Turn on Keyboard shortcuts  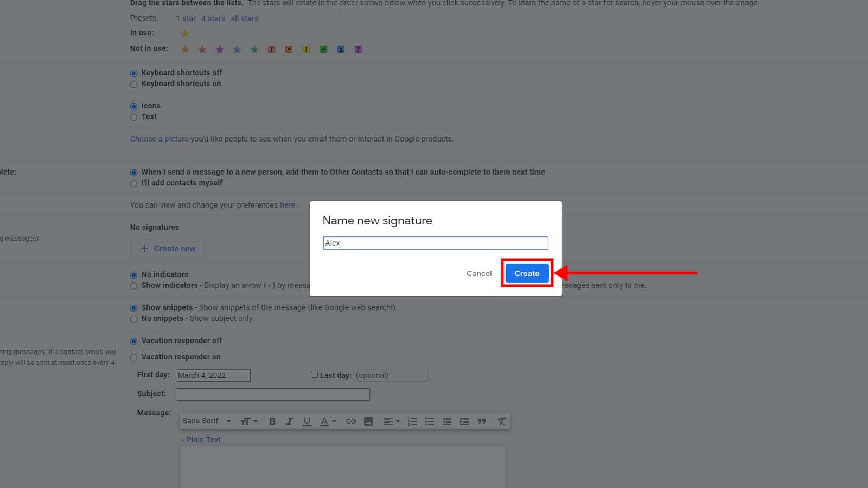tap(133, 84)
